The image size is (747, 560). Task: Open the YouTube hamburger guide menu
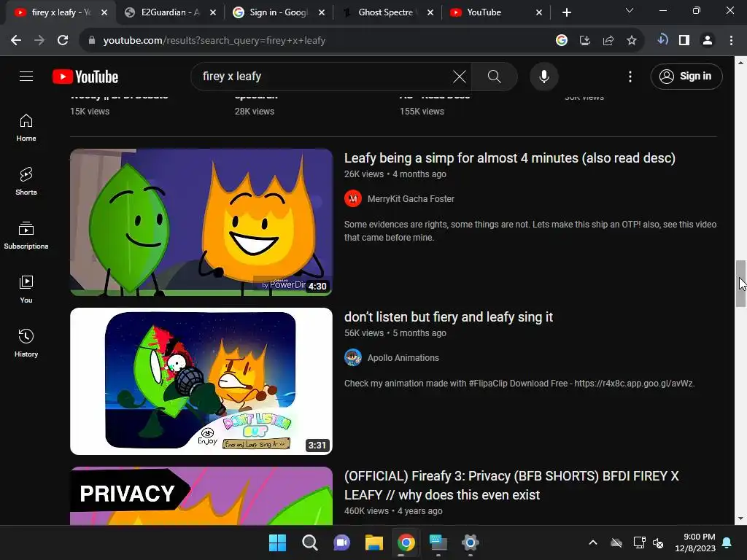[26, 76]
